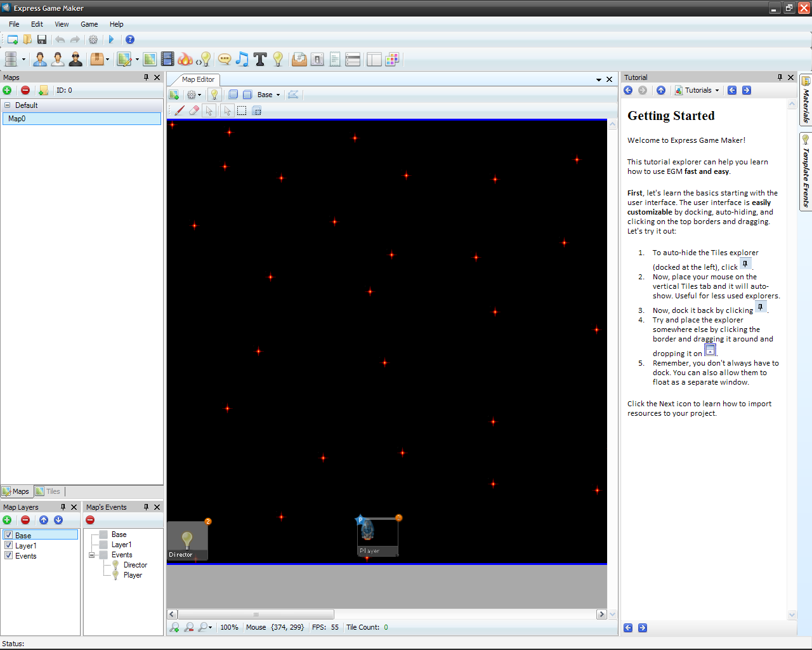The width and height of the screenshot is (812, 650).
Task: Pin the Maps panel with the pushpin
Action: pyautogui.click(x=146, y=77)
